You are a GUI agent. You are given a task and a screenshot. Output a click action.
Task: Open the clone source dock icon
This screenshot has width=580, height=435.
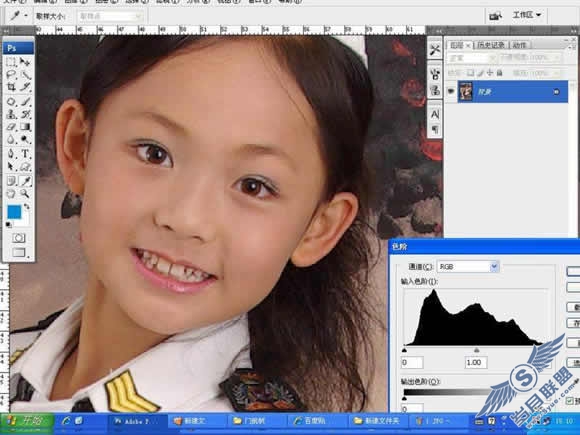tap(435, 90)
